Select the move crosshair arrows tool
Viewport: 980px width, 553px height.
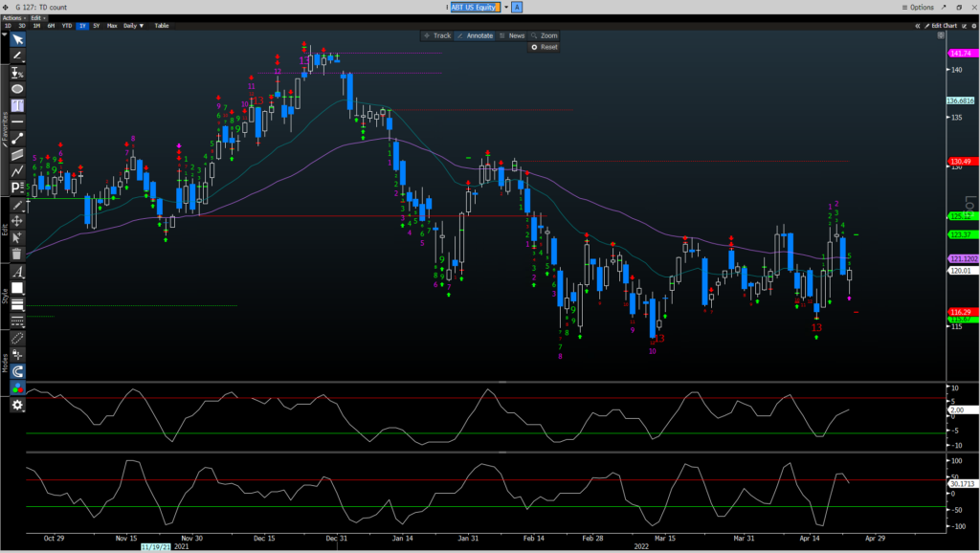tap(17, 221)
